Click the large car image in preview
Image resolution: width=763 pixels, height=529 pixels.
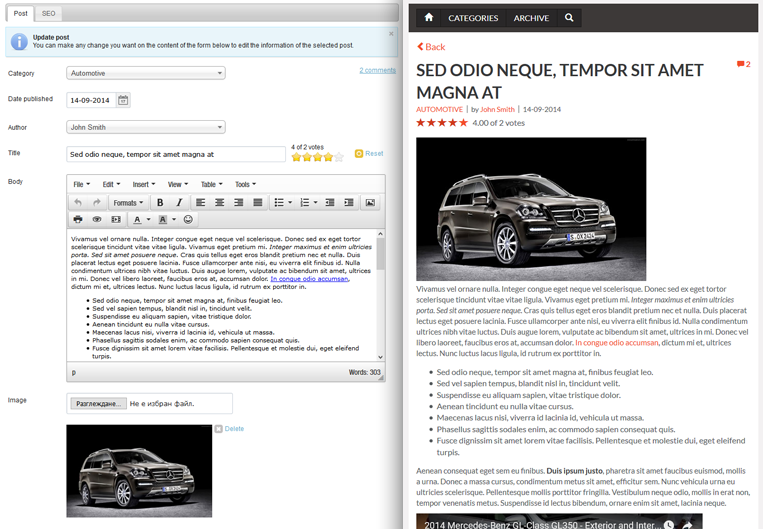[531, 209]
